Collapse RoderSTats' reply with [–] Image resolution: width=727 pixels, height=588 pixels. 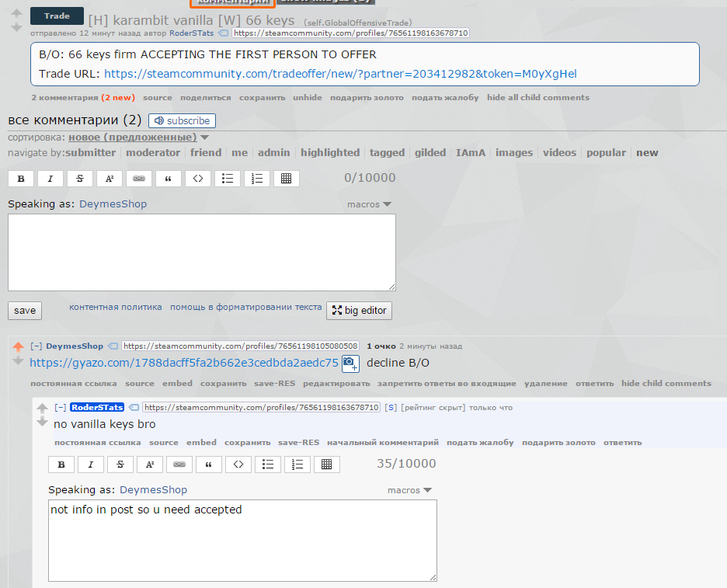[61, 407]
